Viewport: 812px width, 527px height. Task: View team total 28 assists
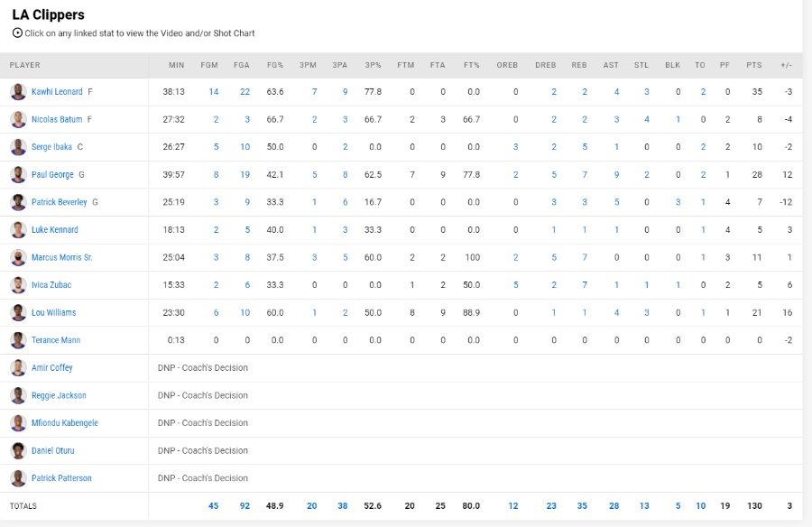point(614,505)
